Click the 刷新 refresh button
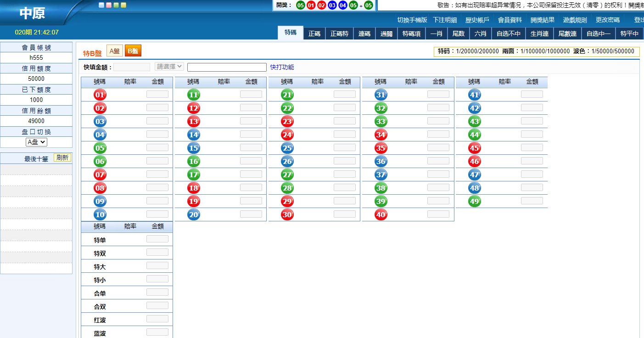The image size is (644, 338). click(62, 158)
